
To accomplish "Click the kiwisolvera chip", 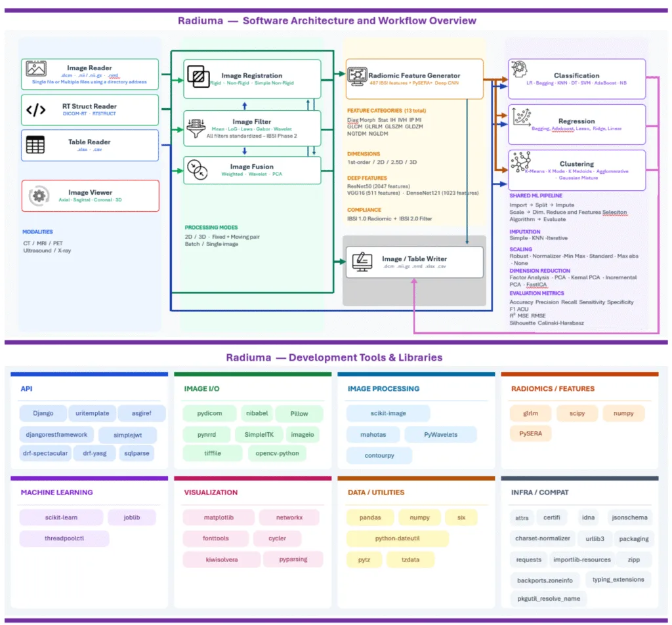I will pos(222,559).
